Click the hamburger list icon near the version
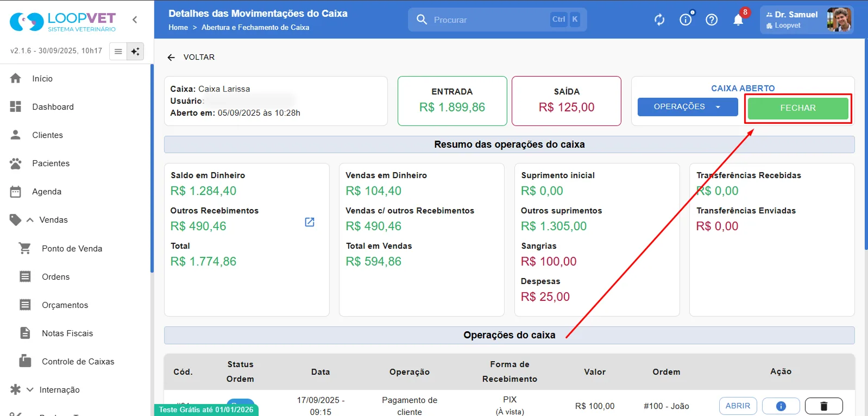 (118, 51)
